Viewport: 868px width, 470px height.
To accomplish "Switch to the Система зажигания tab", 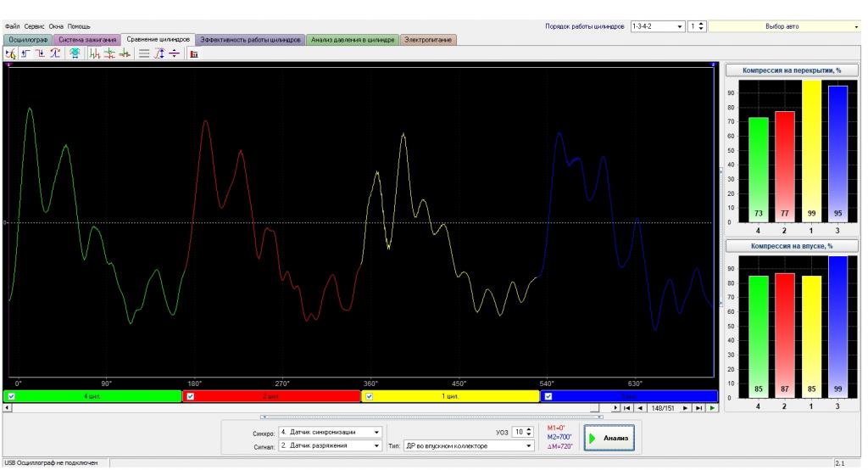I will (x=87, y=40).
